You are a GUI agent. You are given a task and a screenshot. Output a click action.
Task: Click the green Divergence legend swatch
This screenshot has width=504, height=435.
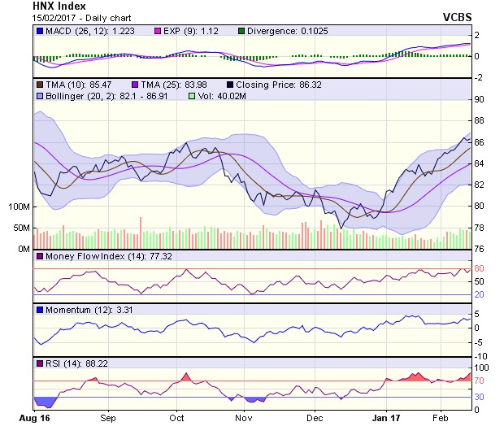point(240,31)
